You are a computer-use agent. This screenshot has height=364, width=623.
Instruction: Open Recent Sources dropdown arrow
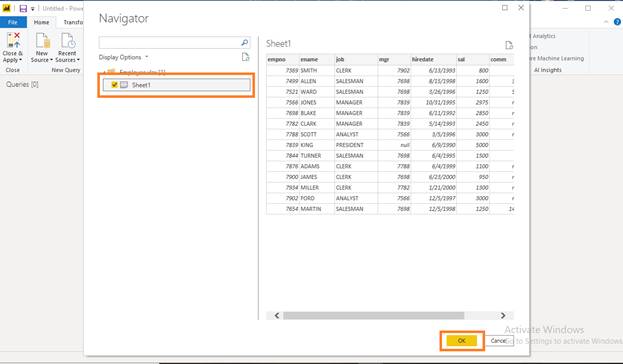78,60
